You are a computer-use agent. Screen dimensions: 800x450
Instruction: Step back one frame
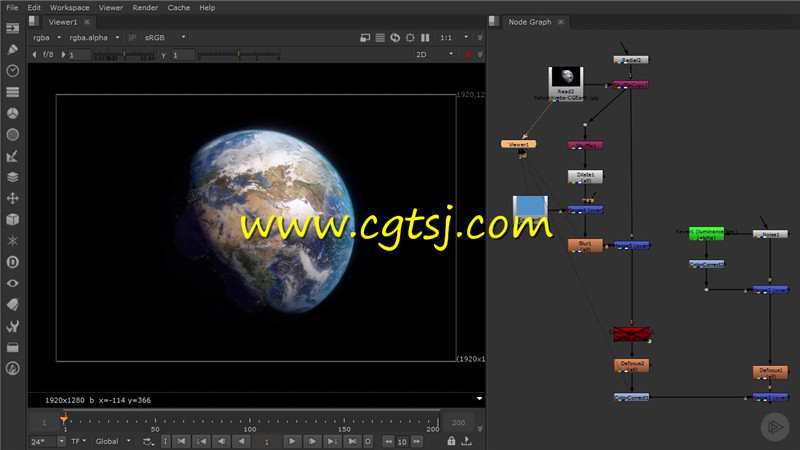[221, 441]
